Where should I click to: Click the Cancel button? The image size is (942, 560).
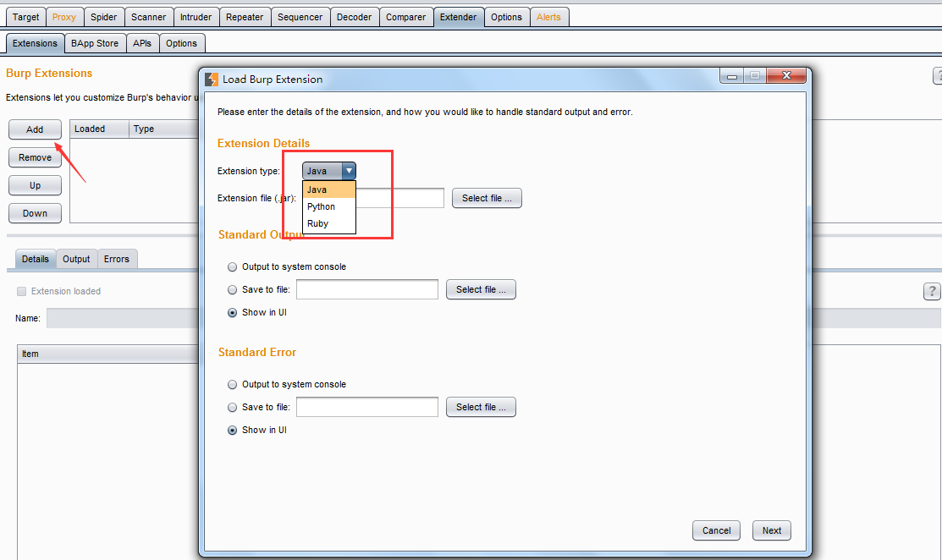pyautogui.click(x=716, y=530)
